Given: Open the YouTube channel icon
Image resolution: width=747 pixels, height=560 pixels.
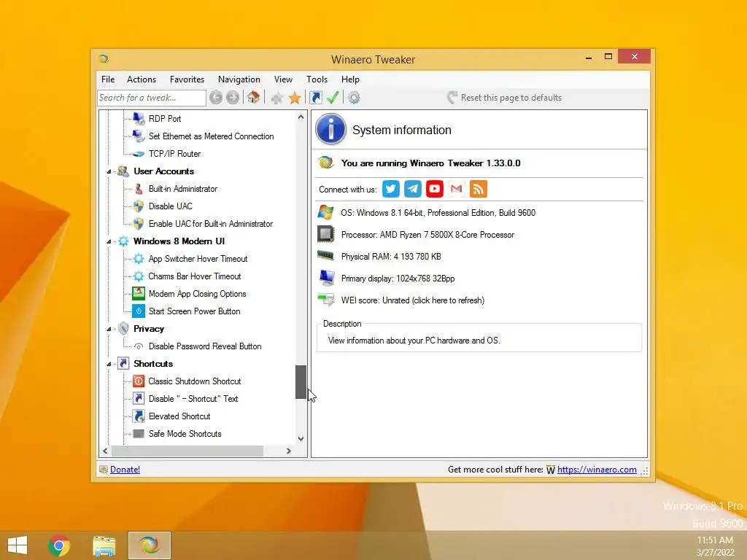Looking at the screenshot, I should pyautogui.click(x=435, y=189).
